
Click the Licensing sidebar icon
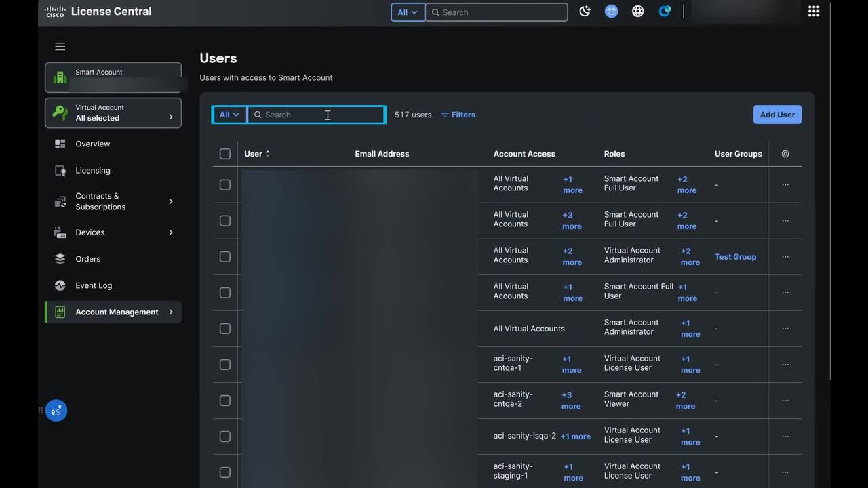click(60, 171)
